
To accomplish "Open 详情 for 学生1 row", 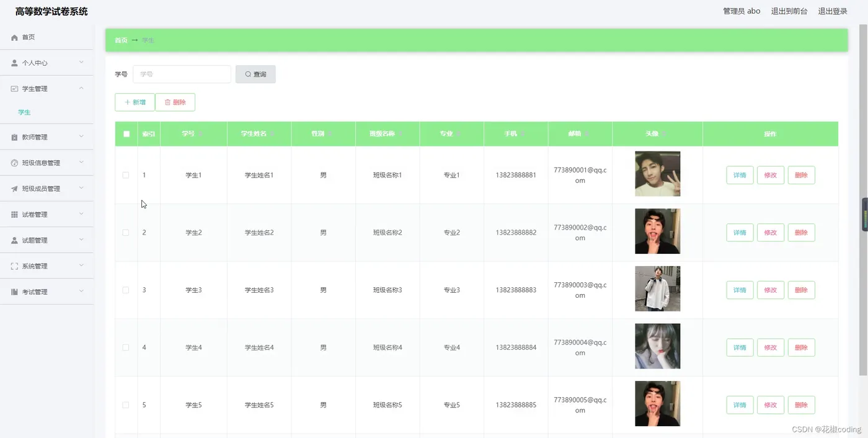I will click(740, 176).
